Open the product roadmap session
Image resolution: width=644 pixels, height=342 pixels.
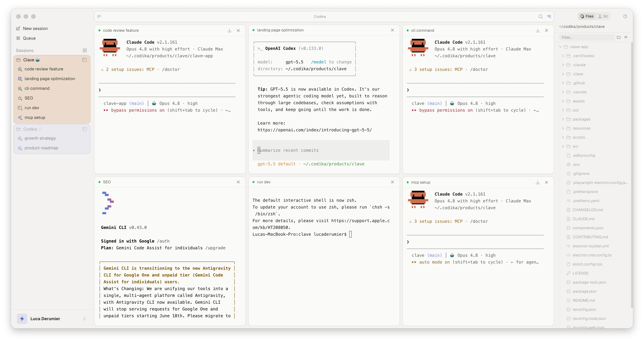[52, 148]
